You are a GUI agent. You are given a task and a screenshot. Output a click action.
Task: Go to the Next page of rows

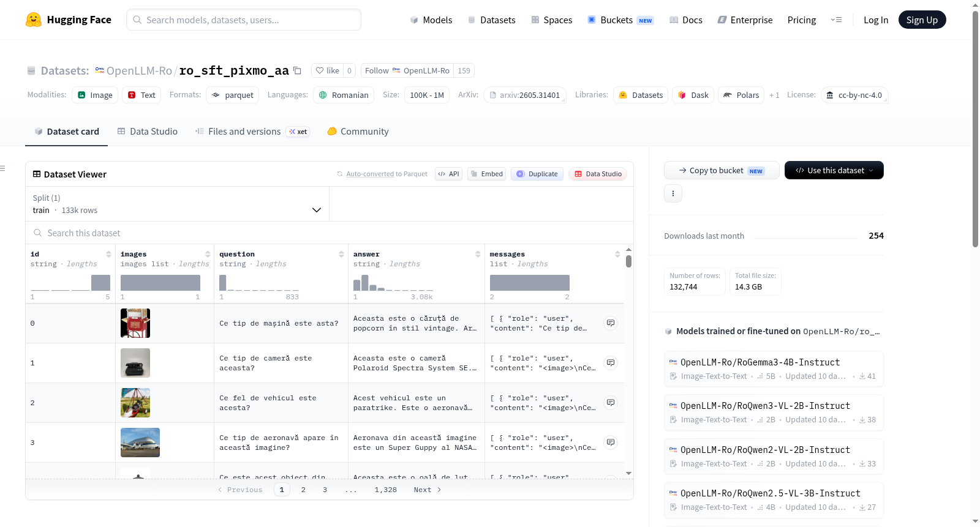[x=428, y=490]
